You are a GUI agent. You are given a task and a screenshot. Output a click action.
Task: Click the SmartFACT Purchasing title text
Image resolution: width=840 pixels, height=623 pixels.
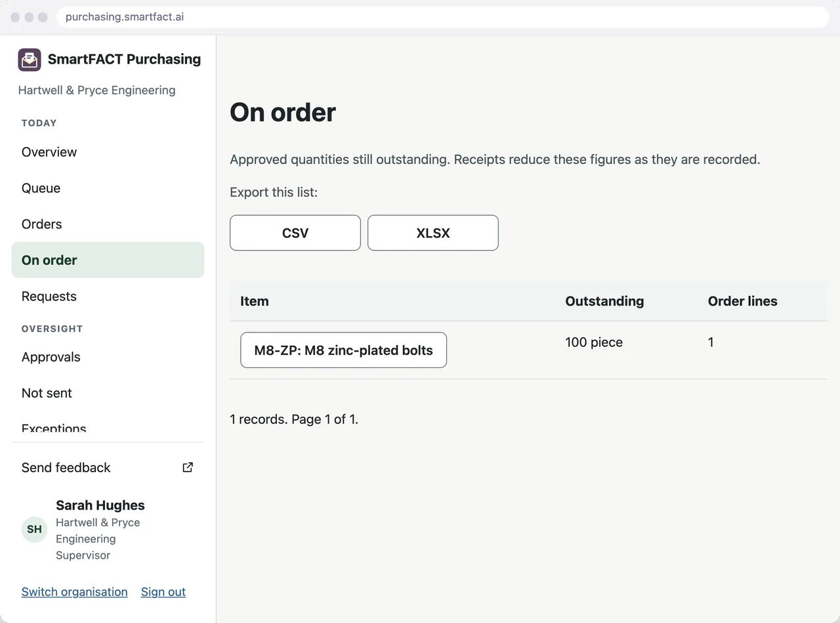point(124,59)
